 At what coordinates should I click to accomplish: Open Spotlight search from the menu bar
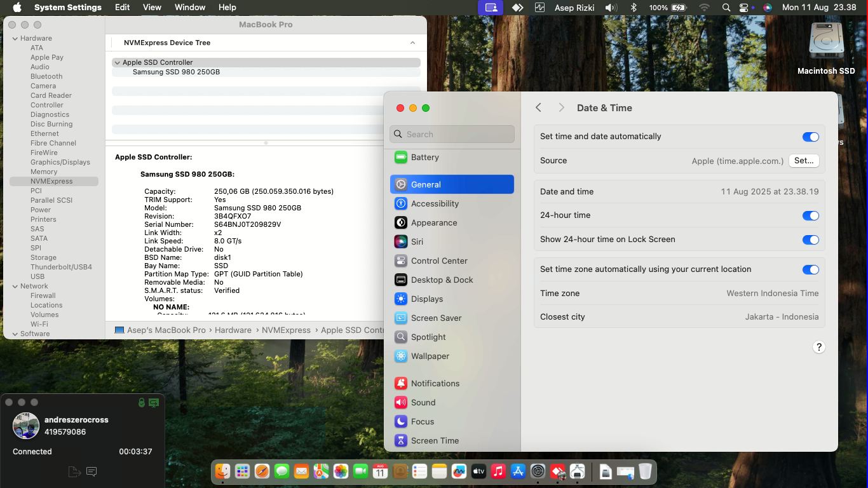726,8
